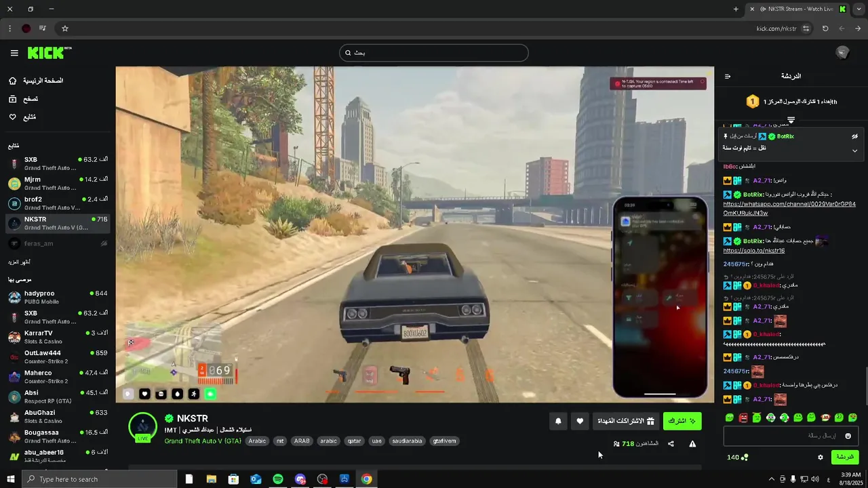Click the qatar tag chip
This screenshot has width=868, height=488.
(x=354, y=441)
